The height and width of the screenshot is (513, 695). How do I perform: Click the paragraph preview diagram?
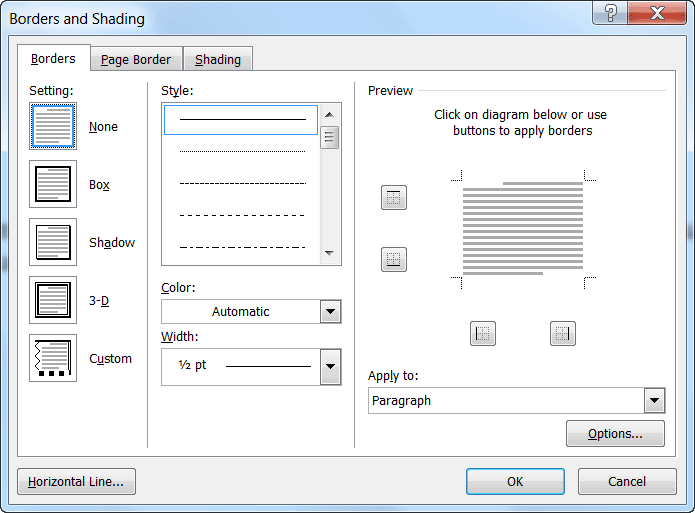pyautogui.click(x=523, y=229)
